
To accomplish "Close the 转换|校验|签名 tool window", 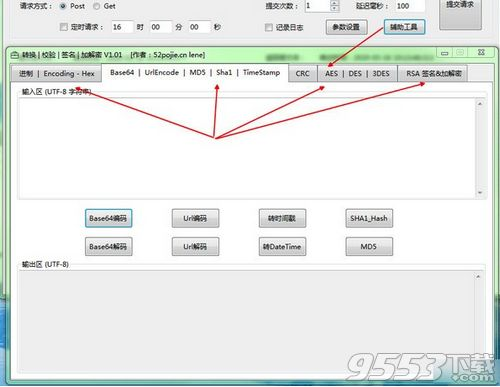I will 481,52.
